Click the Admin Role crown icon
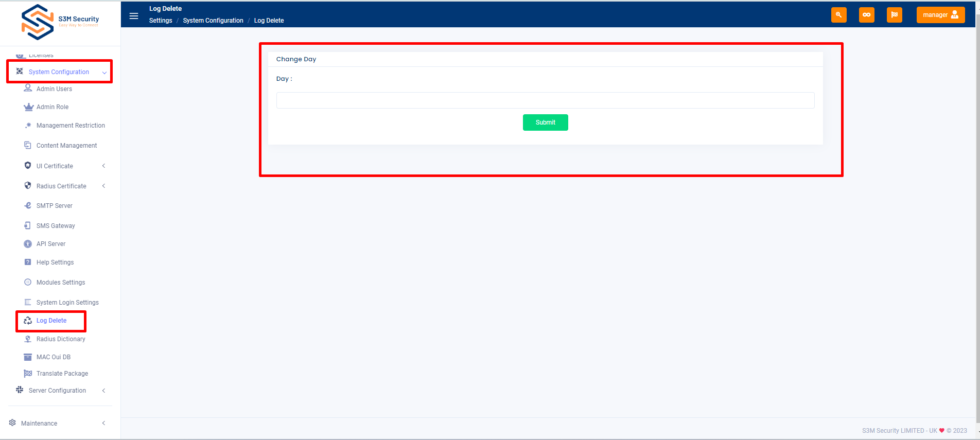The height and width of the screenshot is (440, 980). pyautogui.click(x=28, y=107)
